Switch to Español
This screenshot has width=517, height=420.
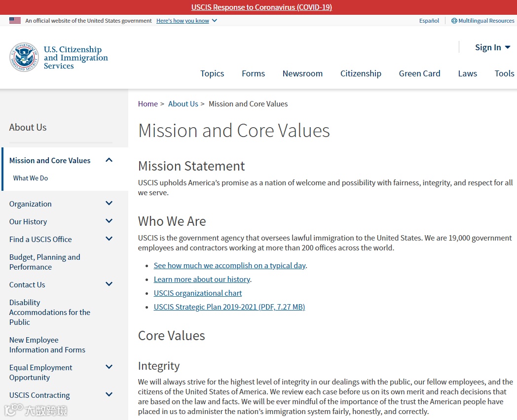click(x=429, y=21)
